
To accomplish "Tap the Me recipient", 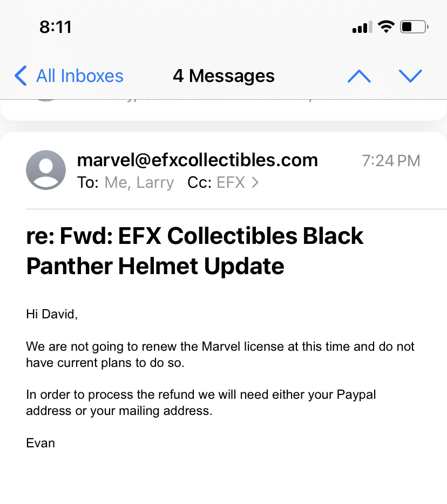I will pos(118,182).
